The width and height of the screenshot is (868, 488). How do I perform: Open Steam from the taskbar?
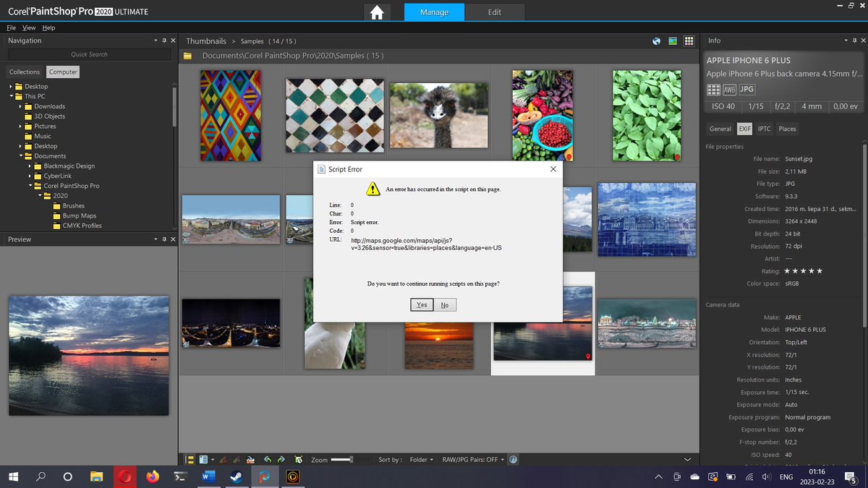coord(236,476)
